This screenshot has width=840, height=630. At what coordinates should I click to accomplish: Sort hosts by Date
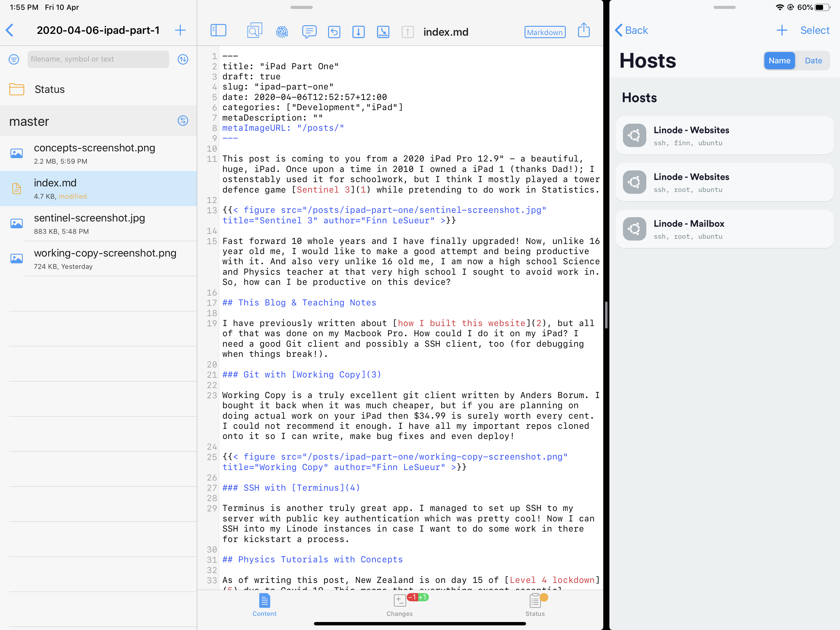pos(813,61)
